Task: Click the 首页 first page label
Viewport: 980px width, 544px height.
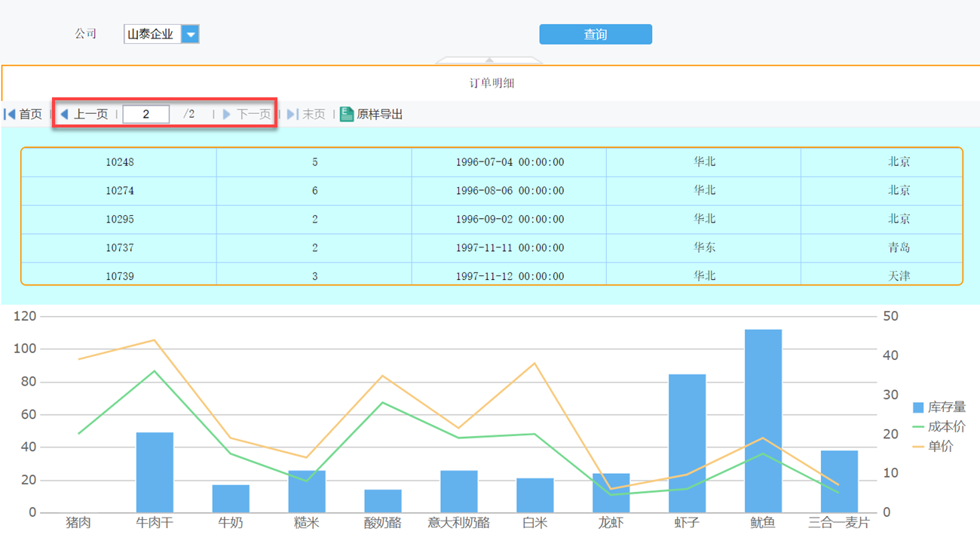Action: click(x=30, y=114)
